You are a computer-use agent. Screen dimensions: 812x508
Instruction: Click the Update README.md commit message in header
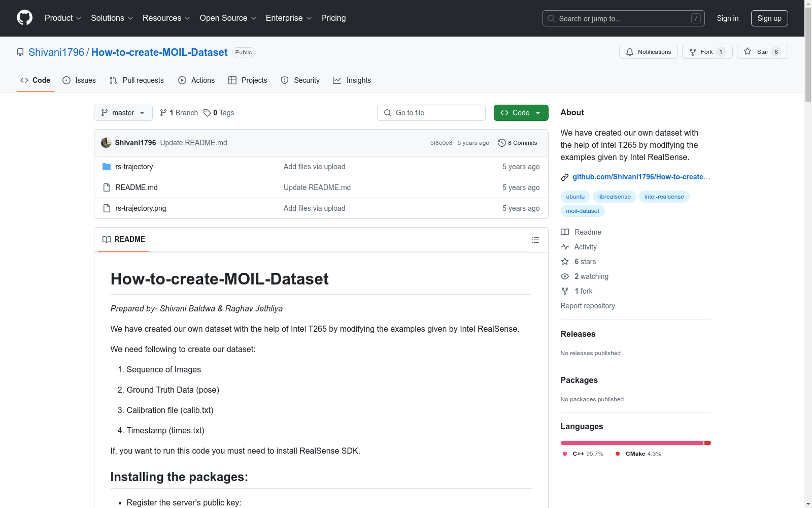click(193, 143)
